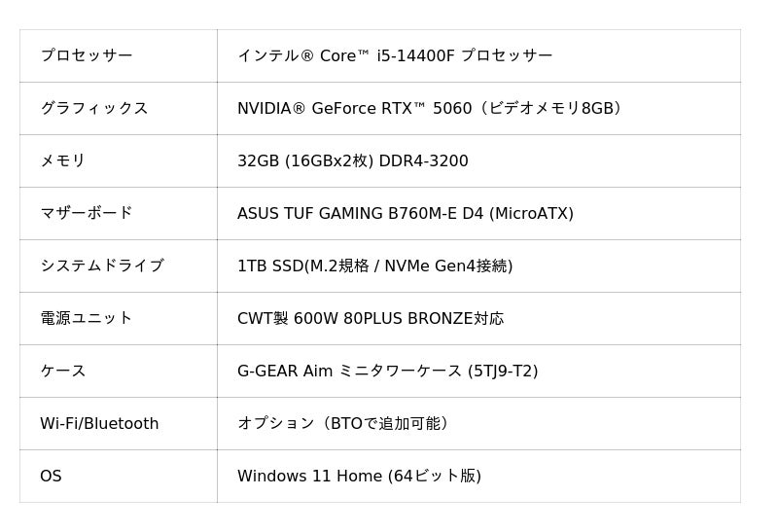Click the Wi-Fi/Bluetooth label cell
The height and width of the screenshot is (532, 778).
(99, 423)
